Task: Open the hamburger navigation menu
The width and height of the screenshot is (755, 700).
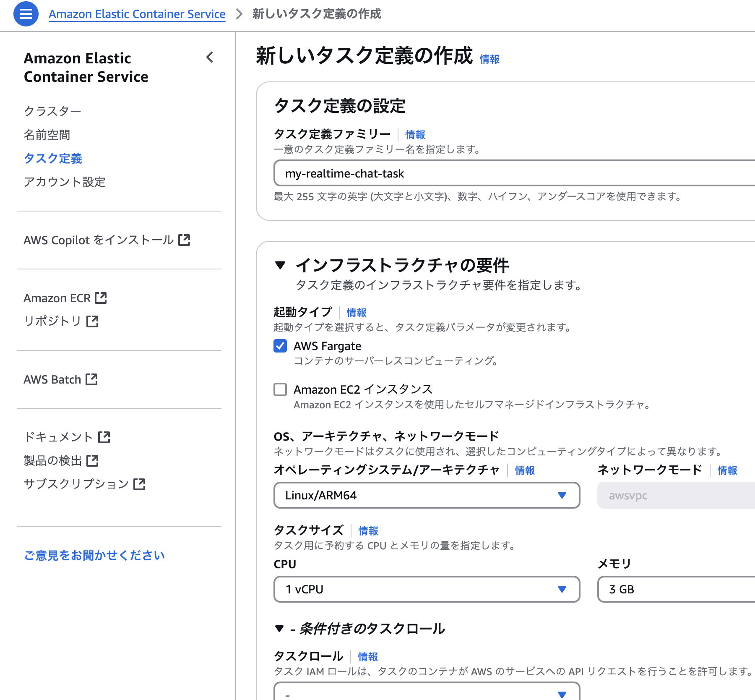Action: click(x=26, y=14)
